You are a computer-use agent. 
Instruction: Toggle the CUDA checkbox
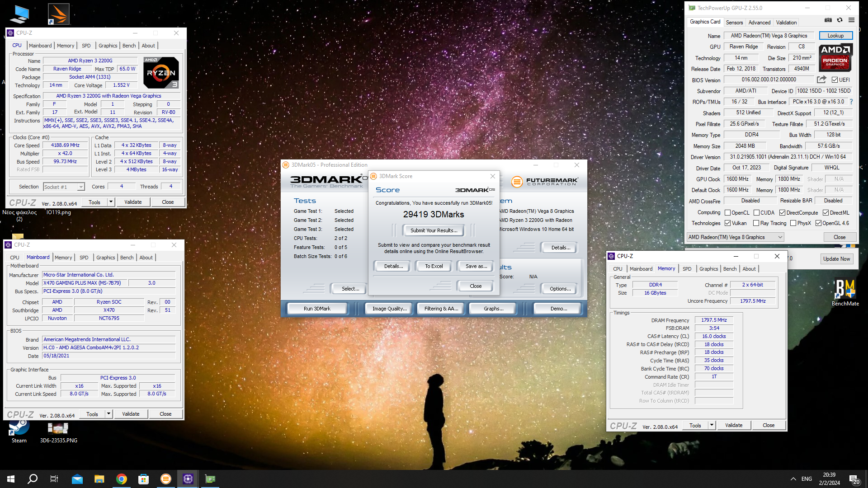(756, 213)
